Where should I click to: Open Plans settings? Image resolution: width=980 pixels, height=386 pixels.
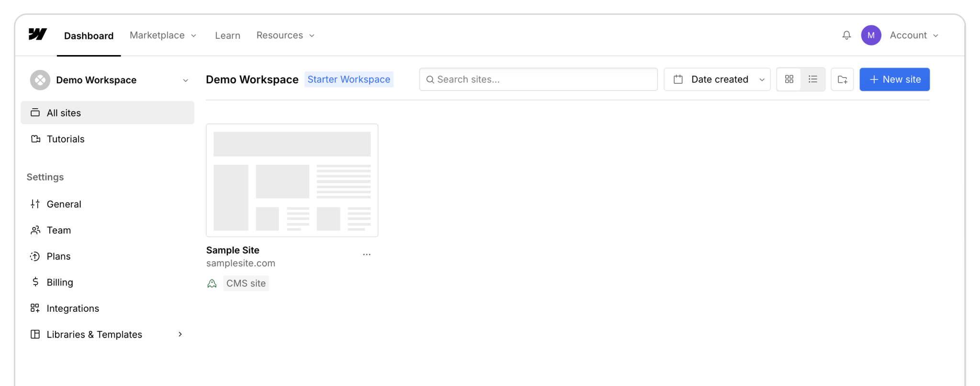[x=108, y=256]
